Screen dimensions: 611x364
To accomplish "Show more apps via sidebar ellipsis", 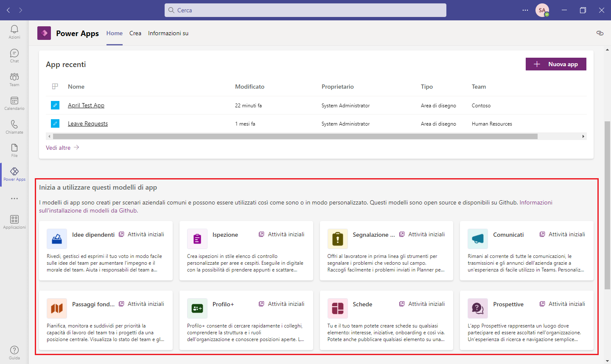I will click(14, 198).
